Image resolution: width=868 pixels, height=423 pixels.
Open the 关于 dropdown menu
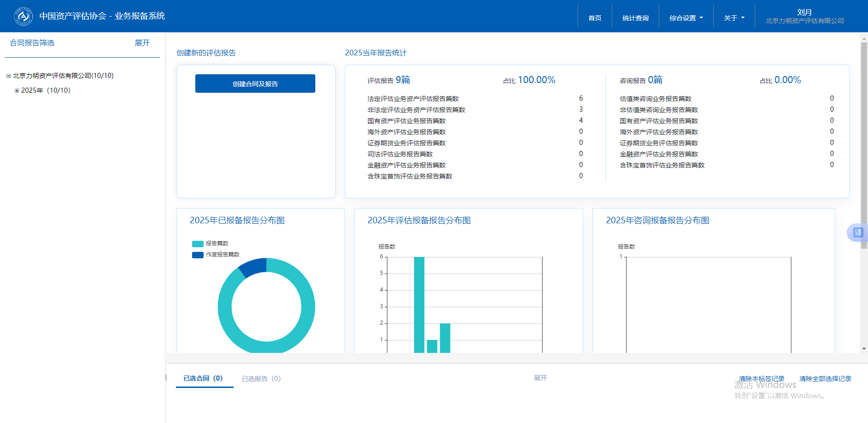point(734,18)
